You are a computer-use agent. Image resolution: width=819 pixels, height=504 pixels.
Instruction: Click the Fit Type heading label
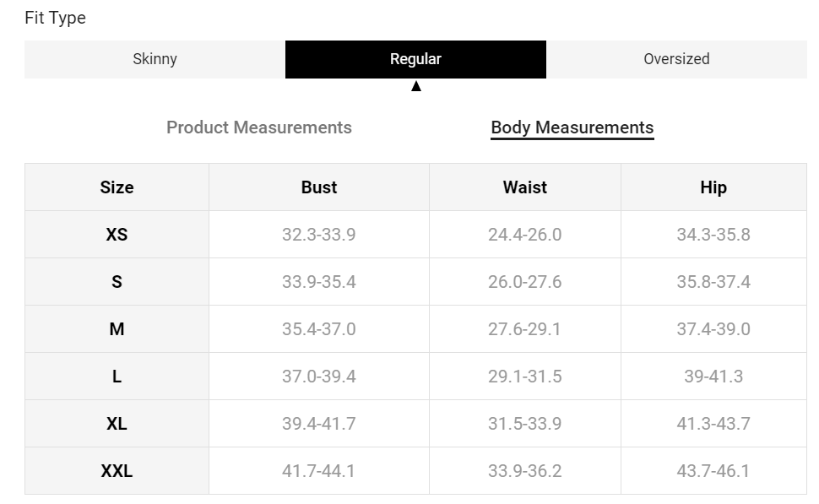pos(56,18)
